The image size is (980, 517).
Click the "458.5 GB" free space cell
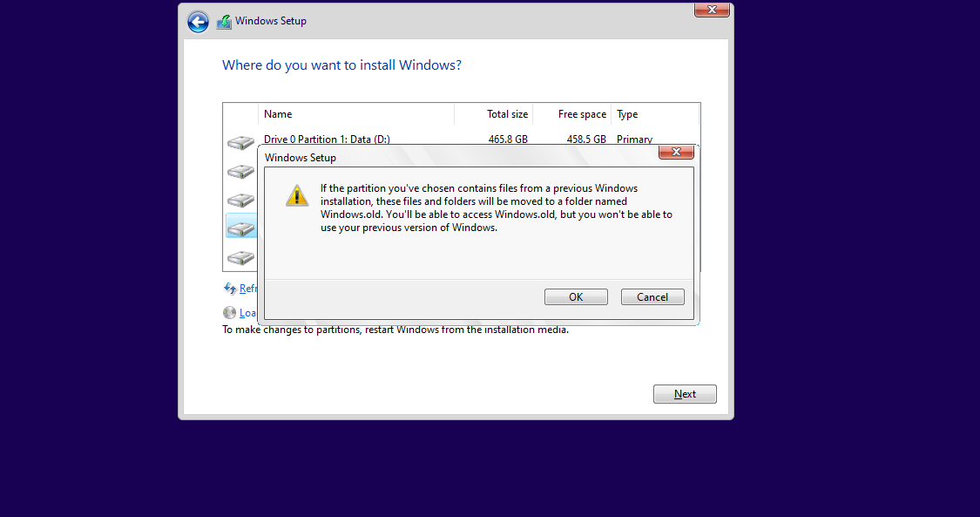point(586,139)
